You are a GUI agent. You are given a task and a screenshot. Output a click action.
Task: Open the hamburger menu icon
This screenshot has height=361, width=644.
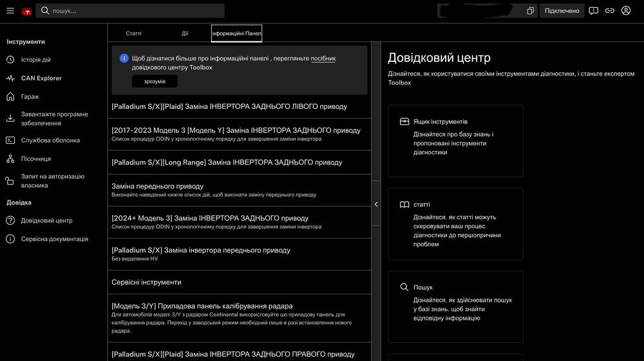click(10, 11)
